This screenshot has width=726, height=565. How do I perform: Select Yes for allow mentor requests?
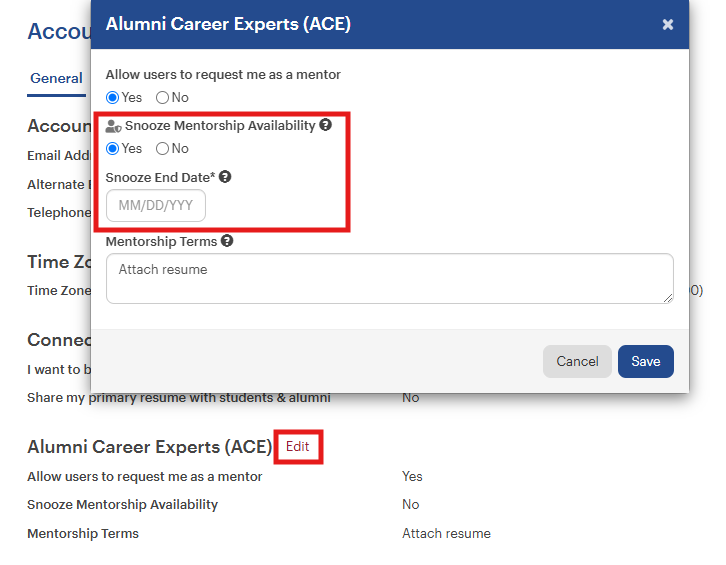[113, 98]
